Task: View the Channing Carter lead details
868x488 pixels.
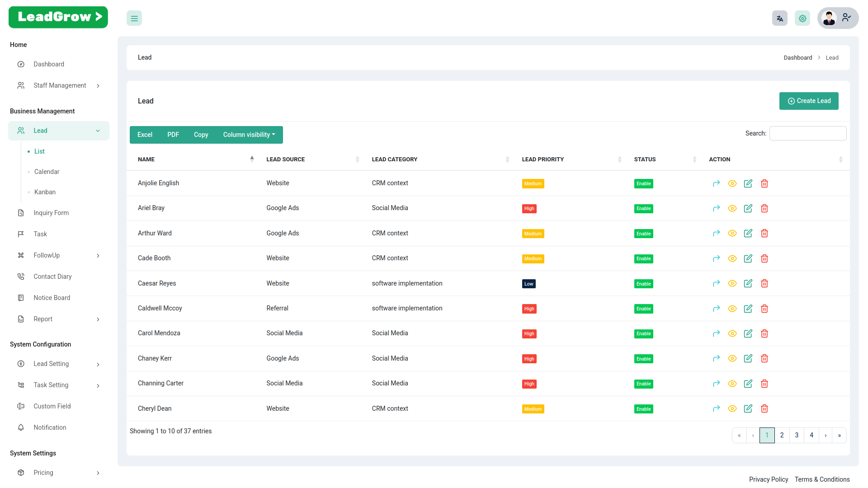Action: (x=732, y=384)
